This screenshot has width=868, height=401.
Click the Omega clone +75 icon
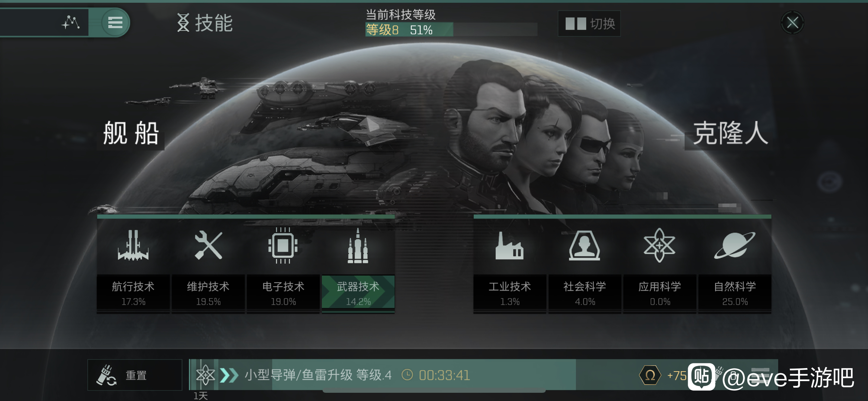650,376
